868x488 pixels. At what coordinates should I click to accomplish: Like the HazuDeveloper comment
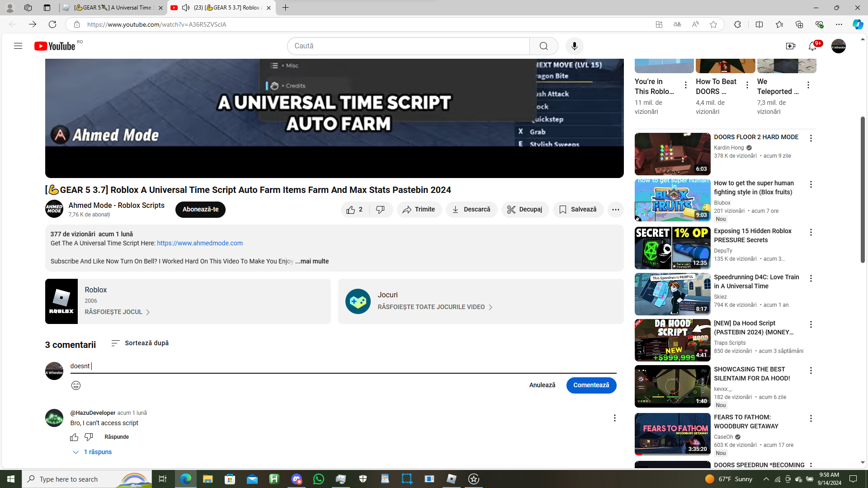[x=74, y=437]
